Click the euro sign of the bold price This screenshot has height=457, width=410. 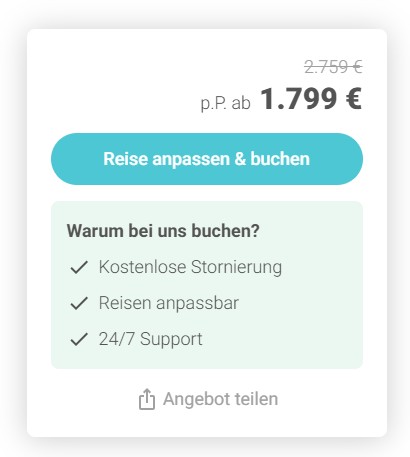click(x=353, y=99)
